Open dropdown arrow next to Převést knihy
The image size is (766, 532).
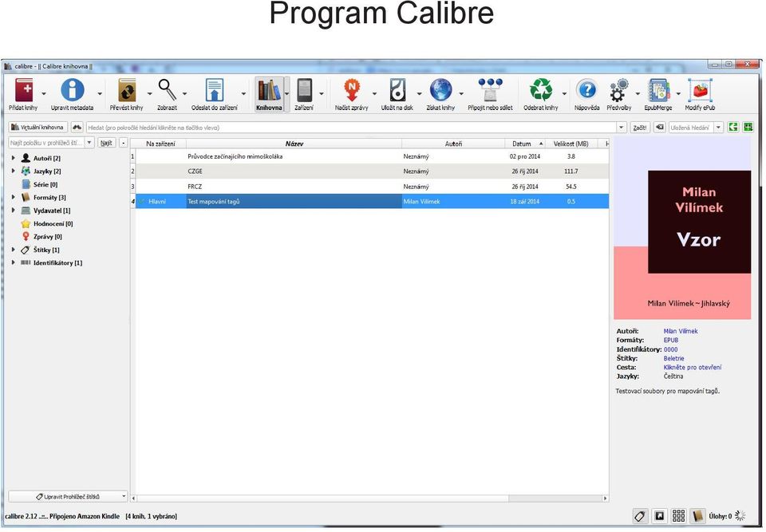click(x=149, y=94)
